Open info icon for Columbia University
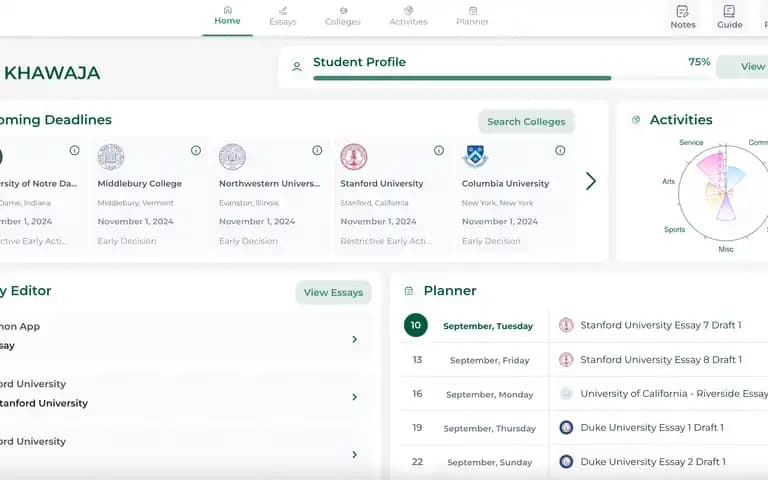 pos(560,150)
